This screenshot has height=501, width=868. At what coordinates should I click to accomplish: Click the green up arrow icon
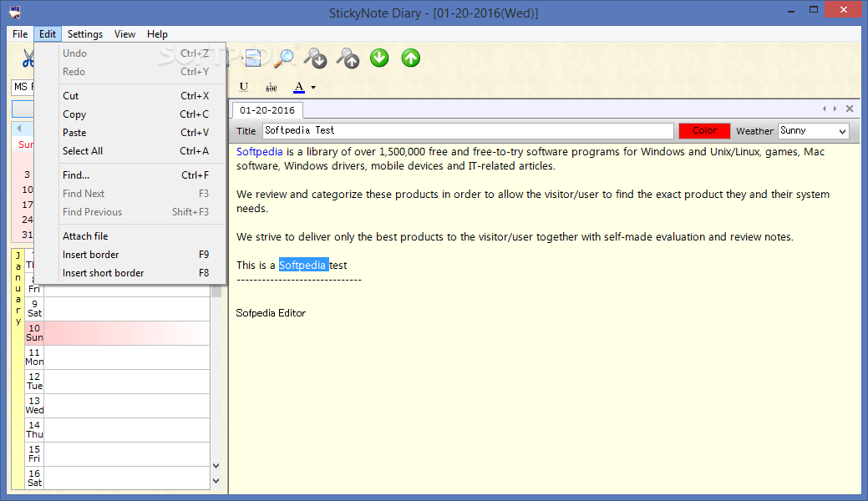coord(411,58)
